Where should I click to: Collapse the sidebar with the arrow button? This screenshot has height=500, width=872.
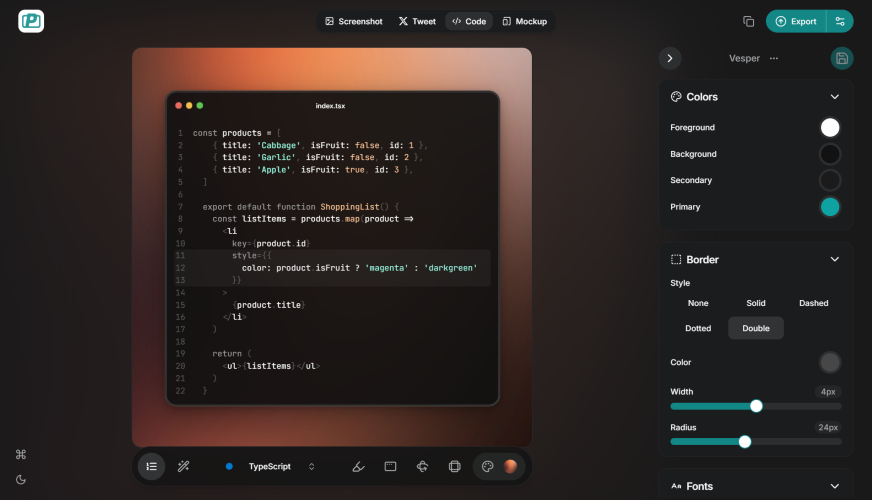coord(670,58)
